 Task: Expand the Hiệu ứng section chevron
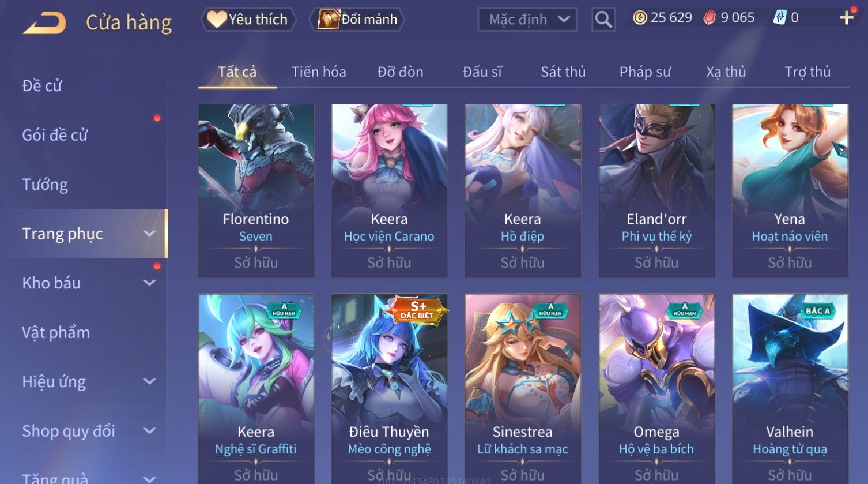pyautogui.click(x=149, y=381)
